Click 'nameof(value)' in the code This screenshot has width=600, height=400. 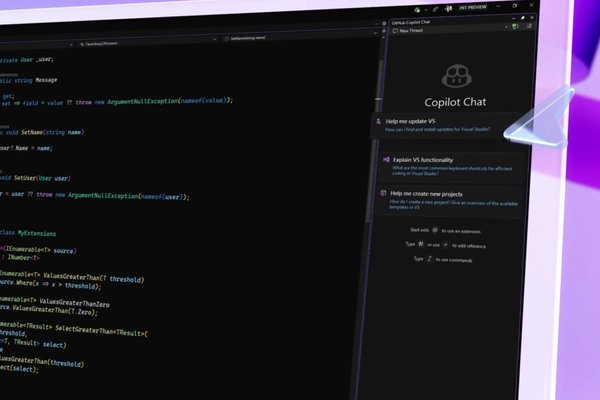(x=204, y=101)
